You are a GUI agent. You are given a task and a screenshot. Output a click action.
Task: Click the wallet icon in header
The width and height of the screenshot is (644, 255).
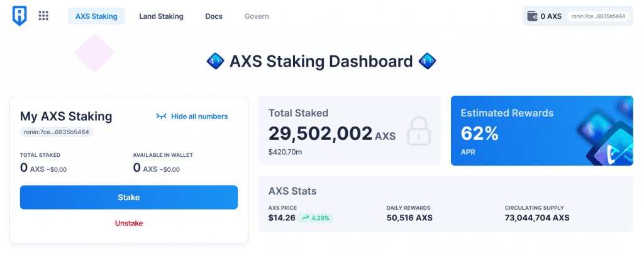[x=533, y=16]
